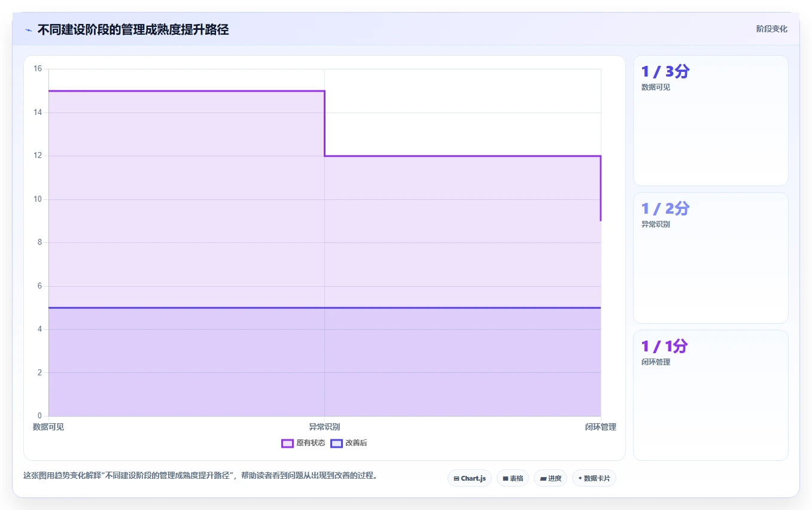
Task: Click the y-axis tick label 6
Action: pos(39,286)
